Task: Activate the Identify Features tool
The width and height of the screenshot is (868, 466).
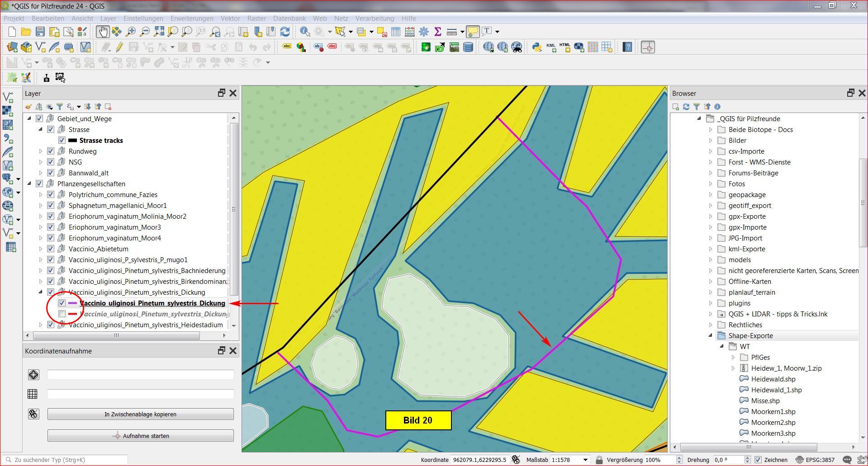Action: (305, 32)
